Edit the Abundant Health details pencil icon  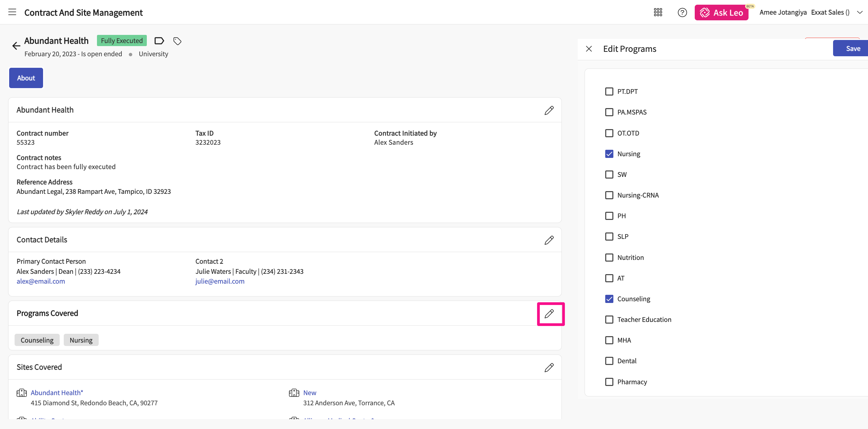point(549,110)
